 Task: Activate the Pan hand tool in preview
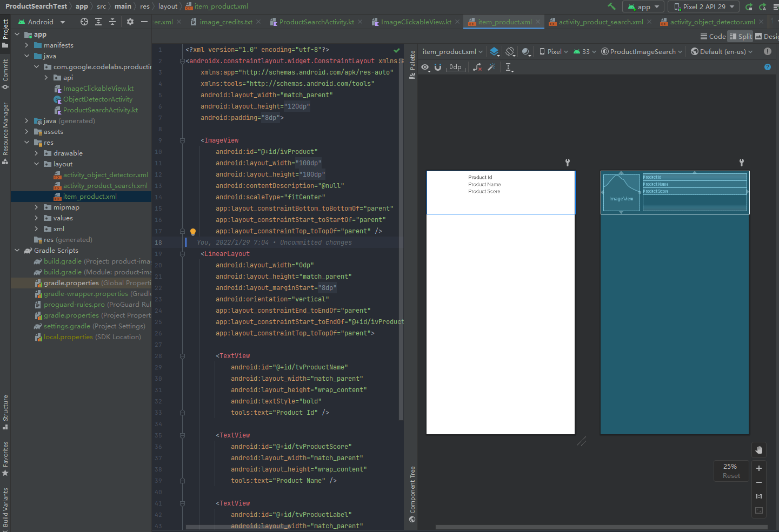[759, 450]
